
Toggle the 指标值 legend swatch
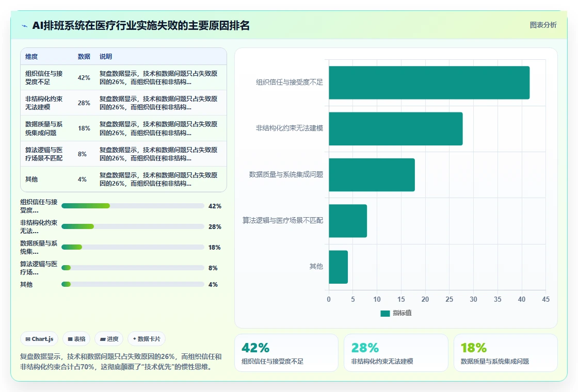coord(385,313)
